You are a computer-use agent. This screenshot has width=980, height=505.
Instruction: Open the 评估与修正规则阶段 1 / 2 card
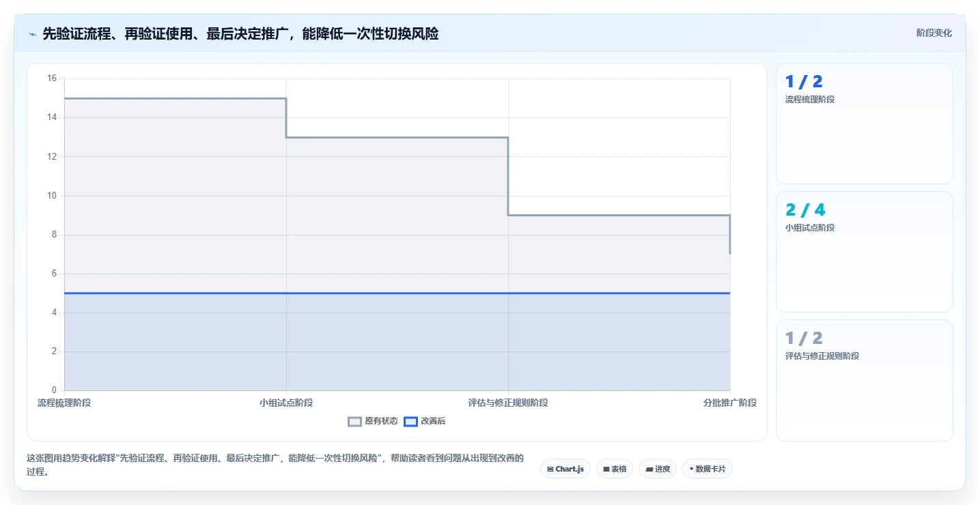(x=865, y=380)
